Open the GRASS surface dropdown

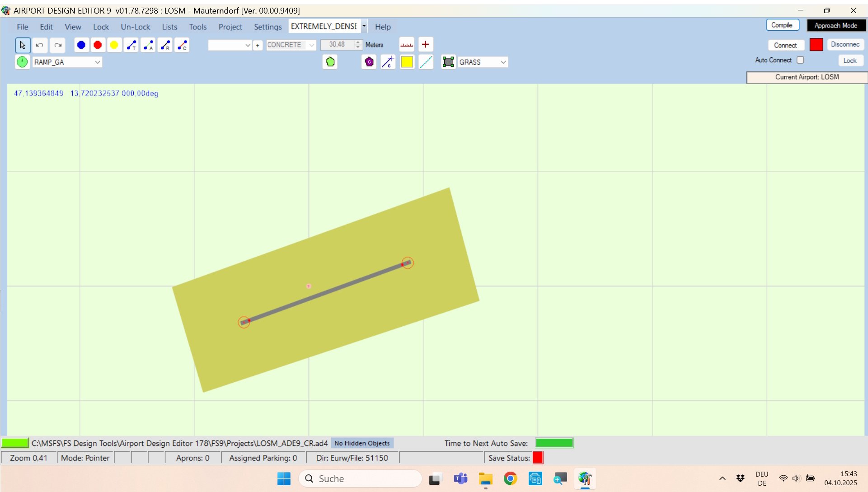click(503, 62)
